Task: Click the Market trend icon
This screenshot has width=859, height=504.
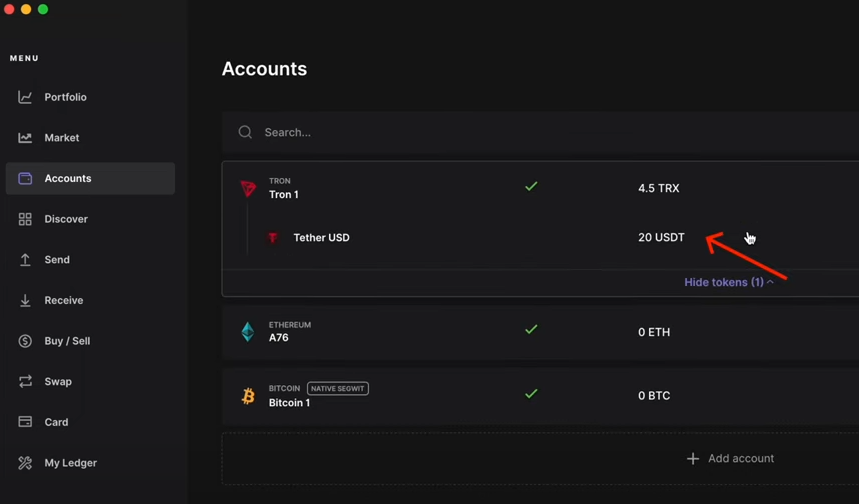Action: [25, 138]
